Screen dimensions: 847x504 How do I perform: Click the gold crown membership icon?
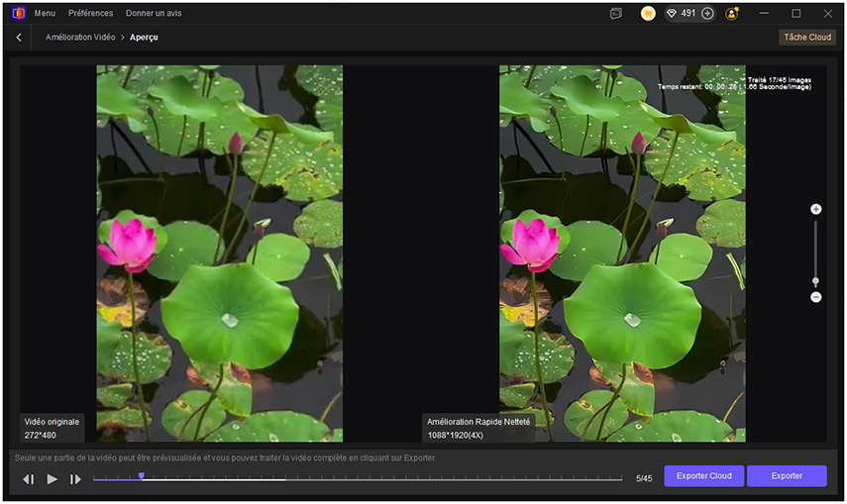click(648, 14)
